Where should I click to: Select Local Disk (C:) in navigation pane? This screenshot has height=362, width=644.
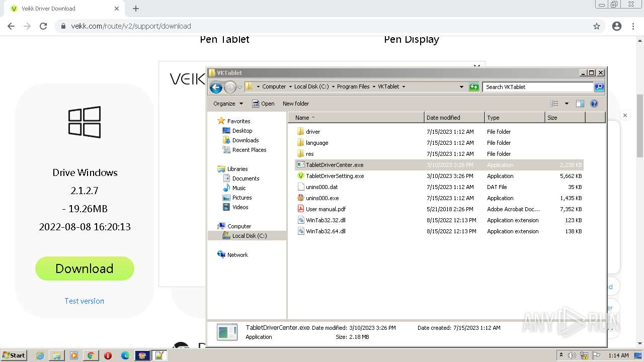247,236
